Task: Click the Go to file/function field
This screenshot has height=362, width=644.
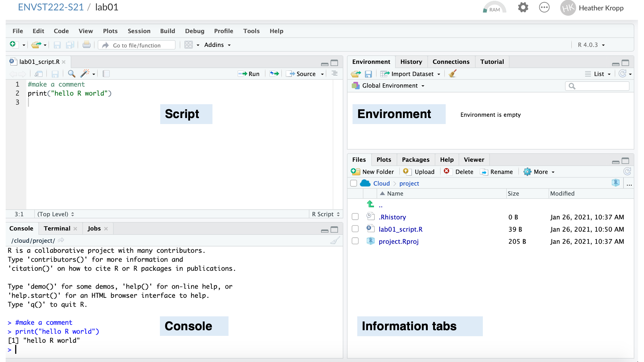Action: [137, 45]
